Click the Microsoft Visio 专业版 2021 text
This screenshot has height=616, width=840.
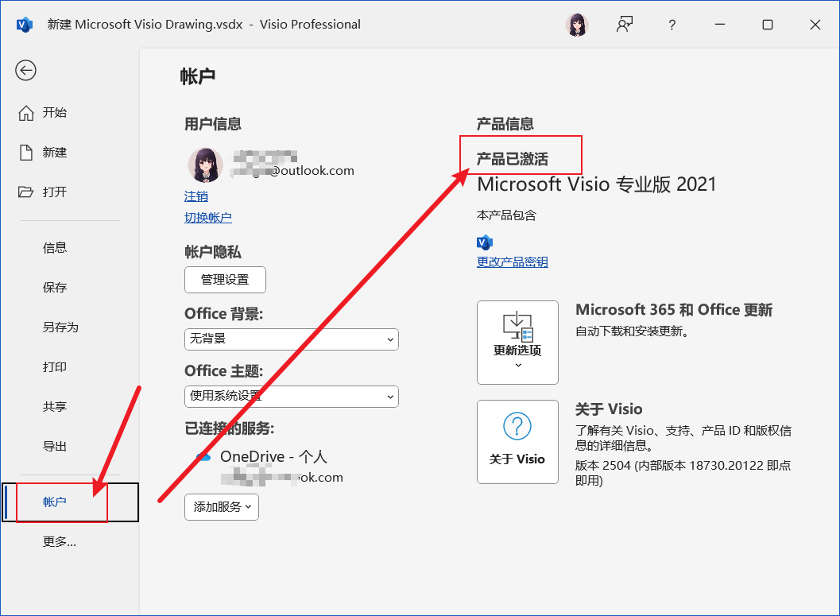click(596, 184)
